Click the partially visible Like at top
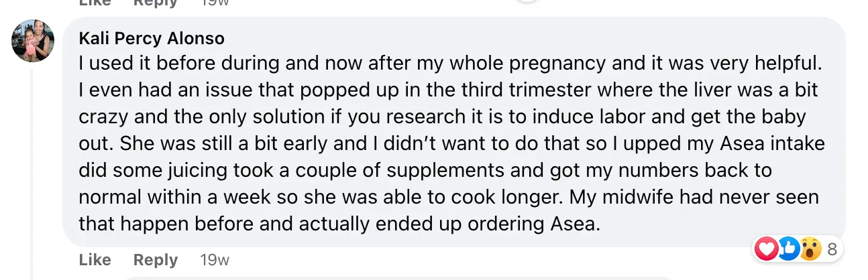Screen dimensions: 868x280 95,3
